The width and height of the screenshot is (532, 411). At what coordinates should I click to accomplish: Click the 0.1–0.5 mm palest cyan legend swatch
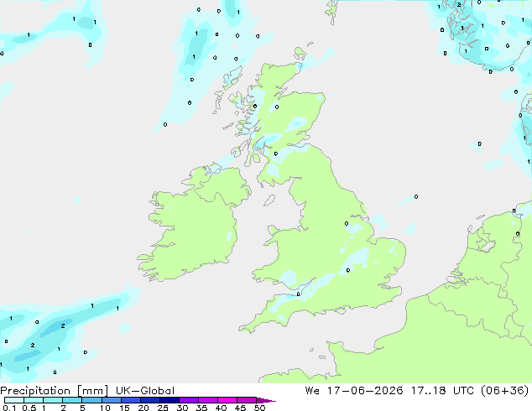pyautogui.click(x=14, y=400)
